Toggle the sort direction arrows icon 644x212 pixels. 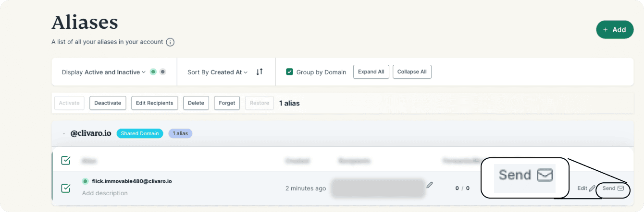click(x=260, y=72)
